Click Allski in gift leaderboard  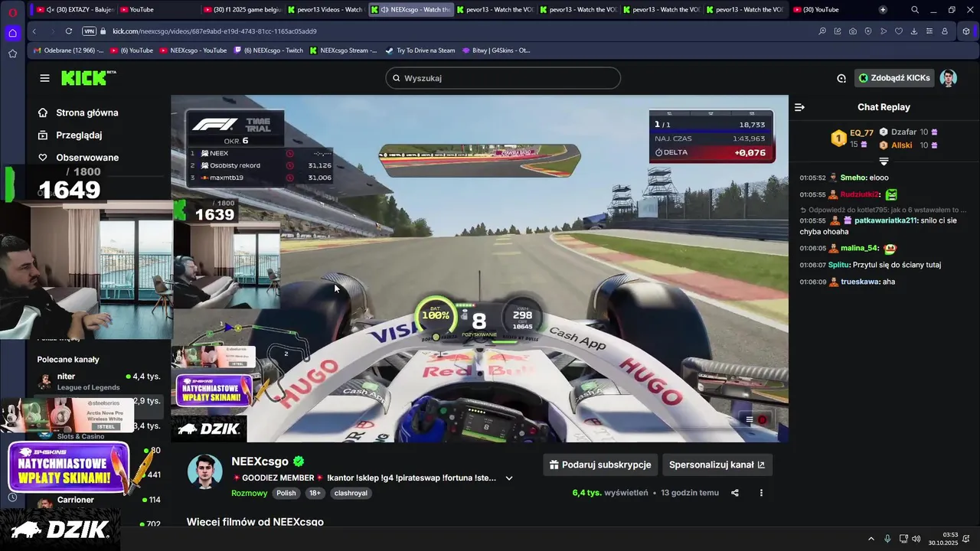[901, 145]
